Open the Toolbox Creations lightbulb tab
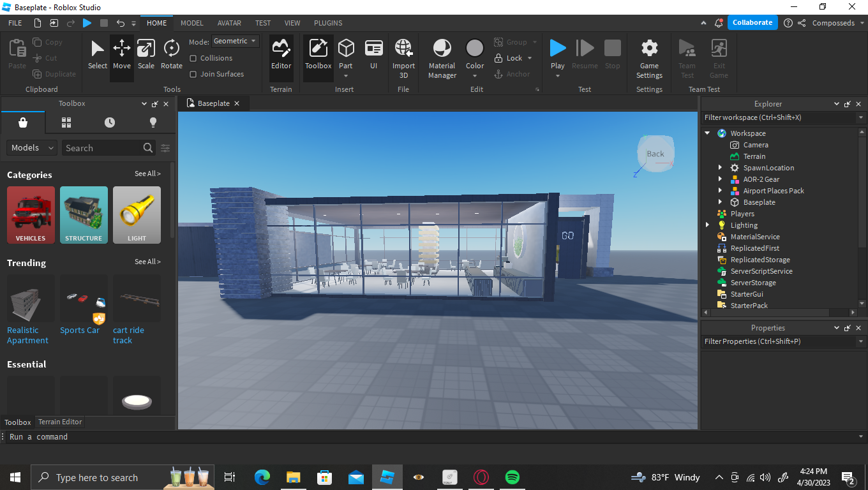 pos(153,122)
